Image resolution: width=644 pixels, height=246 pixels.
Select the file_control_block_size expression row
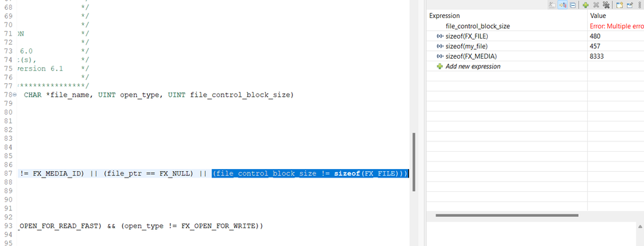coord(535,26)
